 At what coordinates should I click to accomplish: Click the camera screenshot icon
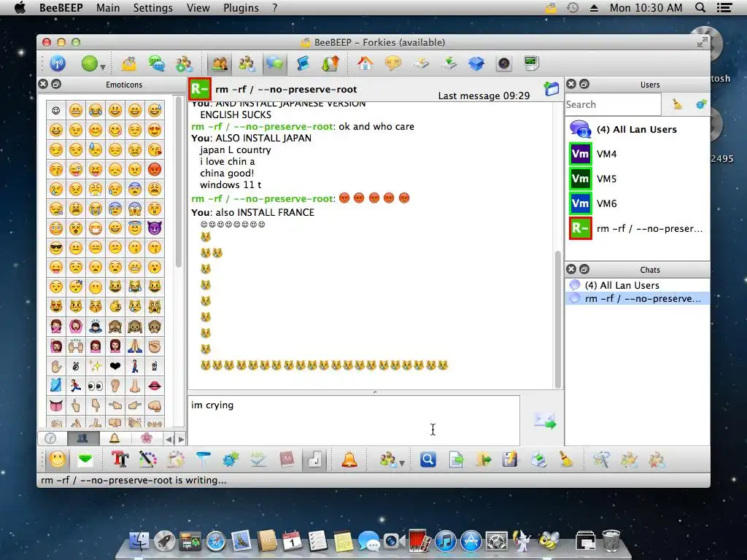pyautogui.click(x=503, y=63)
